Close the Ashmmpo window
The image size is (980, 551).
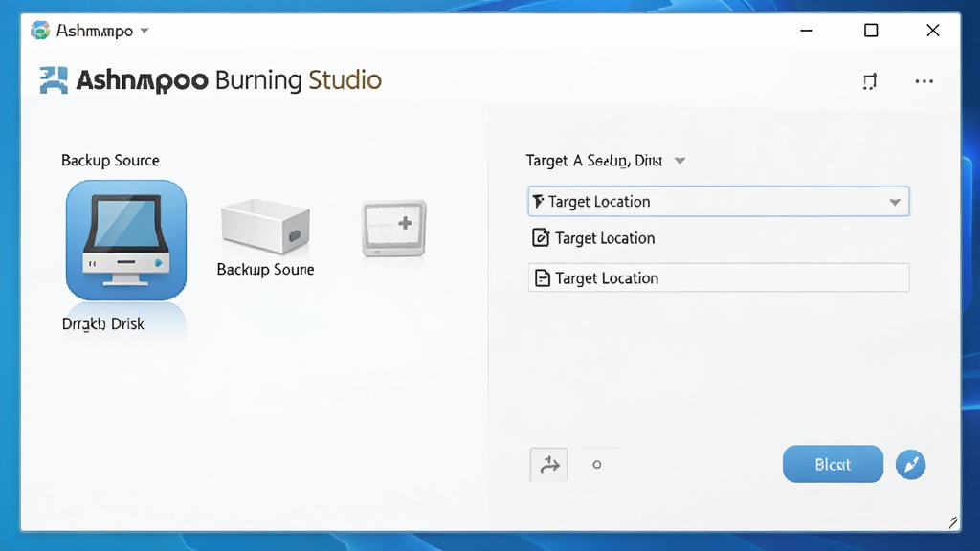point(932,30)
